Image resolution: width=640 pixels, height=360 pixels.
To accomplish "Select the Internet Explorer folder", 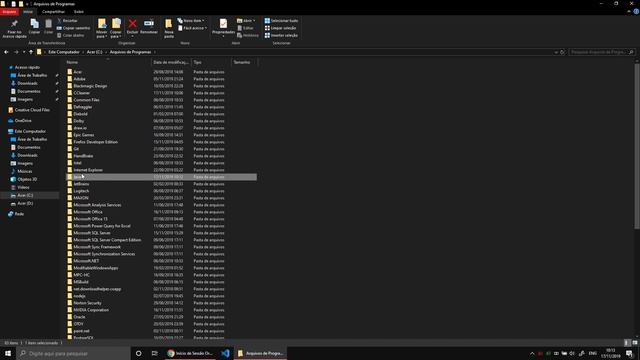I will 161,170.
